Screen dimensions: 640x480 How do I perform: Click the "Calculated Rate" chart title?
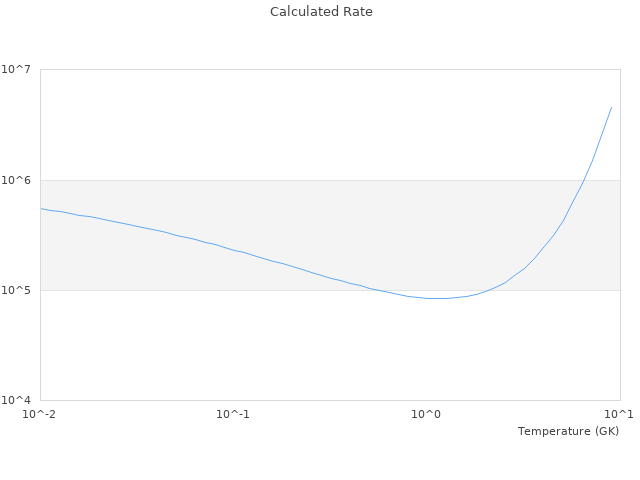[321, 12]
